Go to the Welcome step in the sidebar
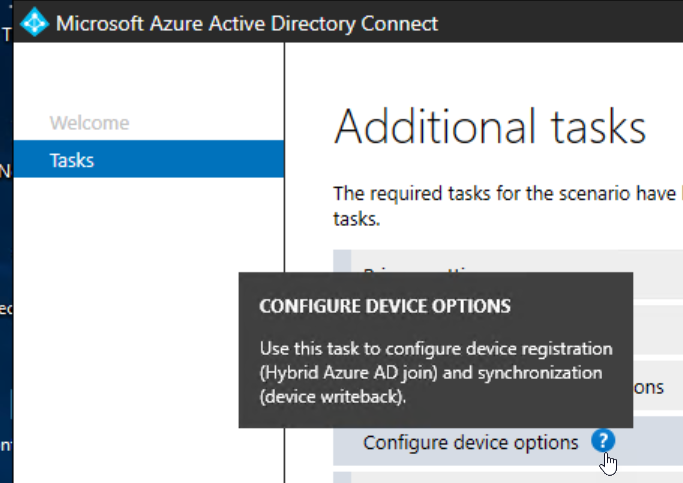This screenshot has height=483, width=683. (89, 123)
